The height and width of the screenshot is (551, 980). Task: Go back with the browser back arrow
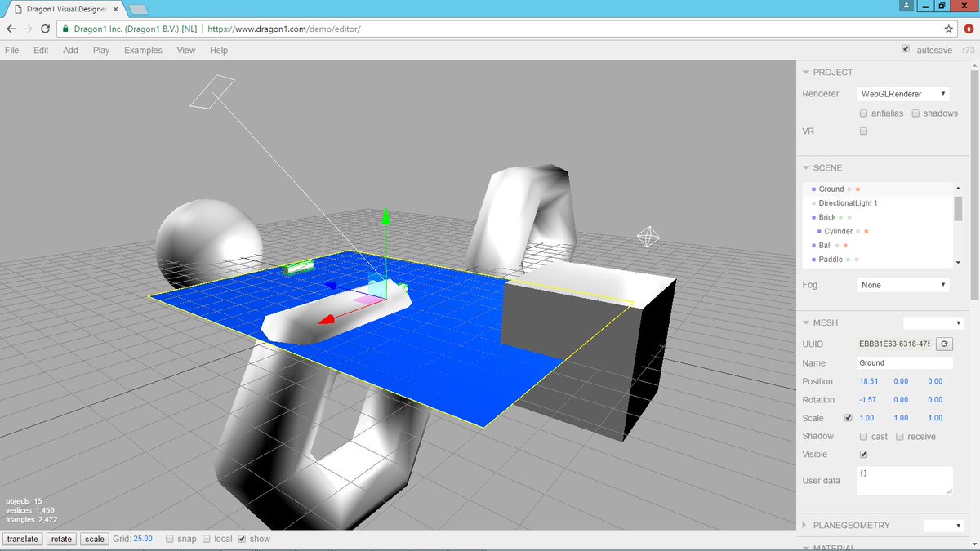11,29
